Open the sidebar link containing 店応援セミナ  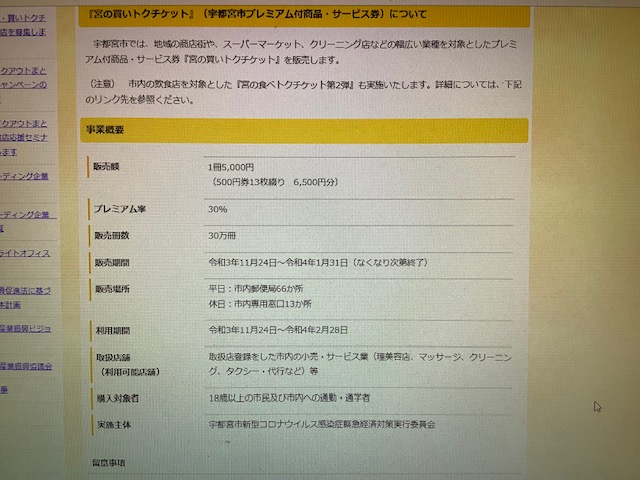click(x=24, y=137)
